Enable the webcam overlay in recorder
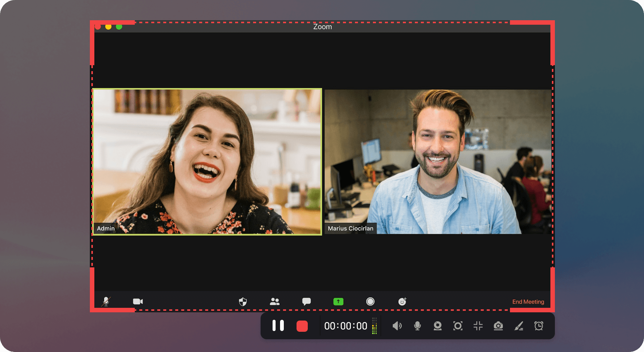 pyautogui.click(x=437, y=326)
